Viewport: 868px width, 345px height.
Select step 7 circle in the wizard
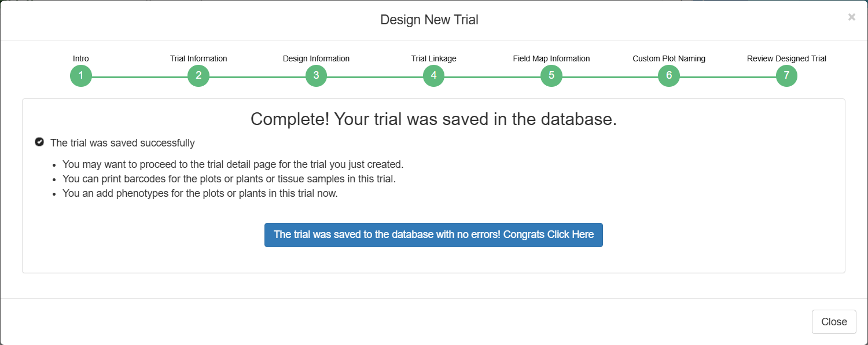(x=786, y=76)
